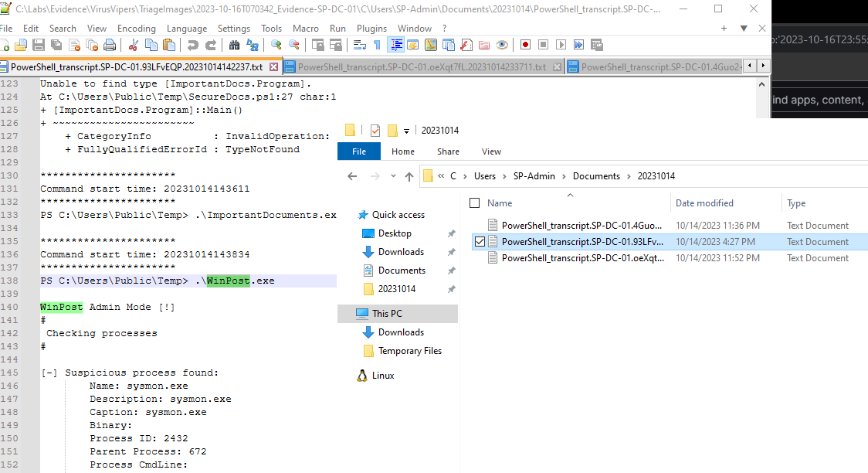Click the Paste clipboard icon
868x473 pixels.
point(169,45)
